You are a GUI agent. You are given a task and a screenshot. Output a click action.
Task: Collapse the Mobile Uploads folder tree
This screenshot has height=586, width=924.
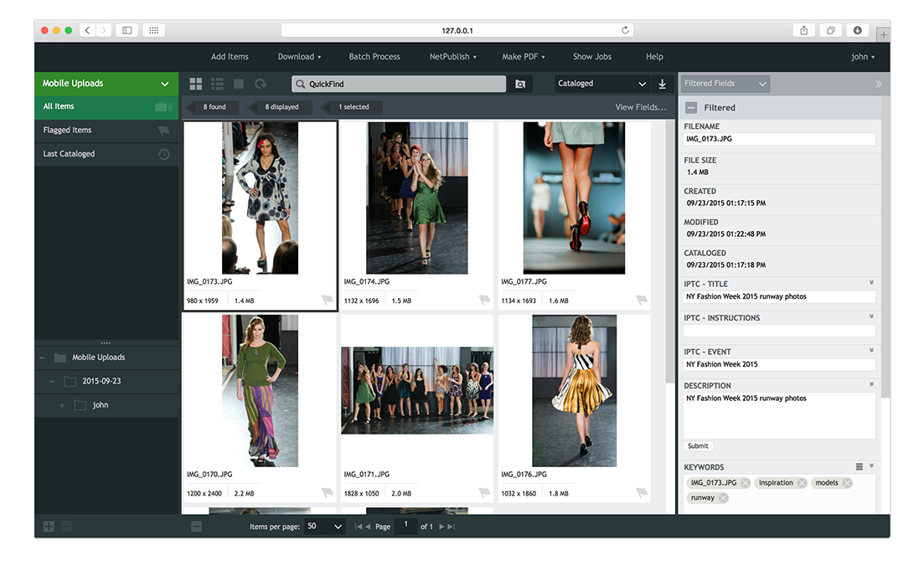pyautogui.click(x=42, y=358)
